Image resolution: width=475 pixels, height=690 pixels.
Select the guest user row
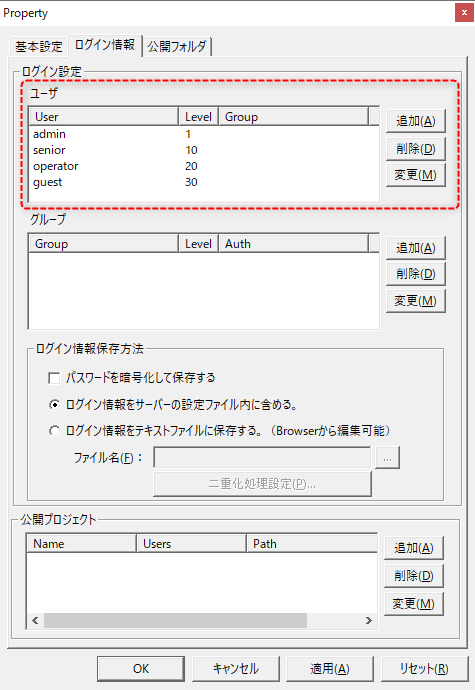[204, 182]
